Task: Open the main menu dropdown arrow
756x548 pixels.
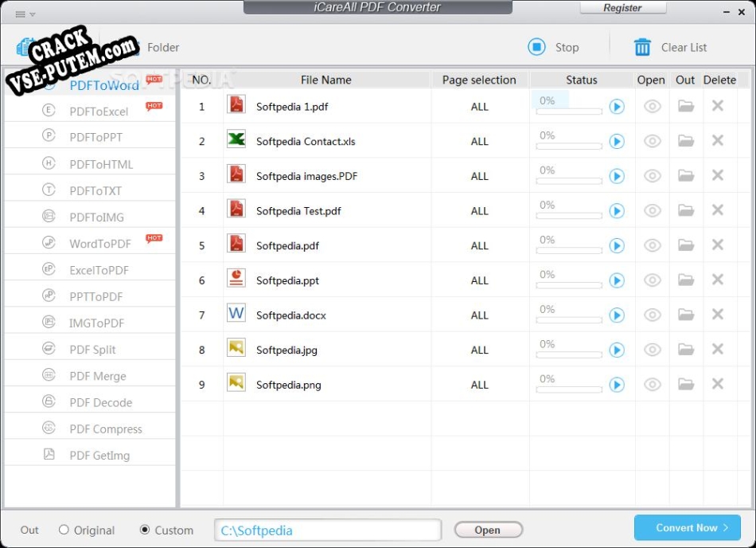Action: coord(33,14)
